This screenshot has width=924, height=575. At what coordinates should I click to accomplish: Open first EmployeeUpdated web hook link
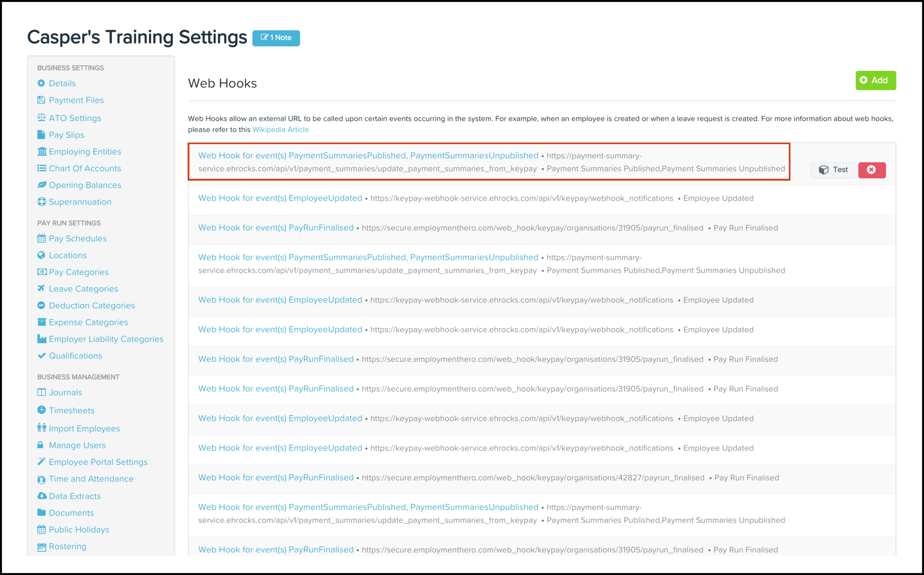point(280,198)
